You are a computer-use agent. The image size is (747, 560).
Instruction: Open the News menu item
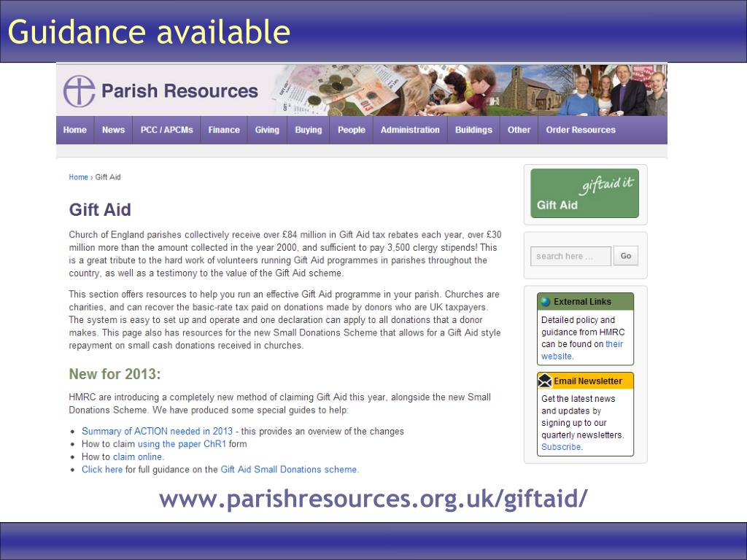[113, 130]
